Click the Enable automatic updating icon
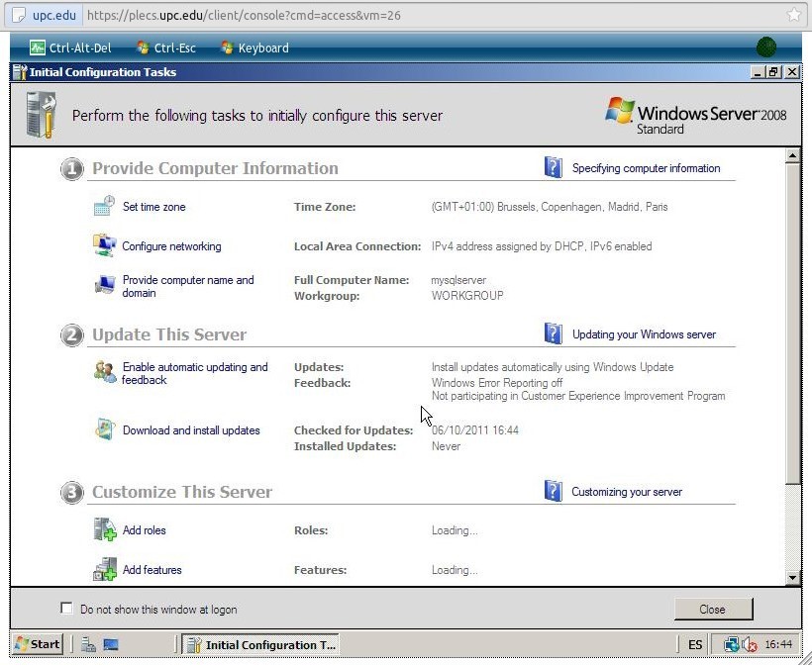 pos(104,372)
